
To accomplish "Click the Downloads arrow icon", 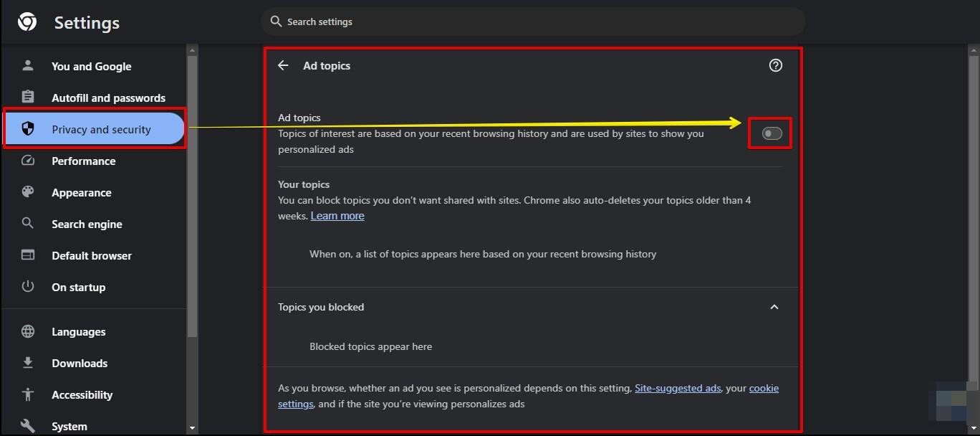I will pyautogui.click(x=28, y=363).
